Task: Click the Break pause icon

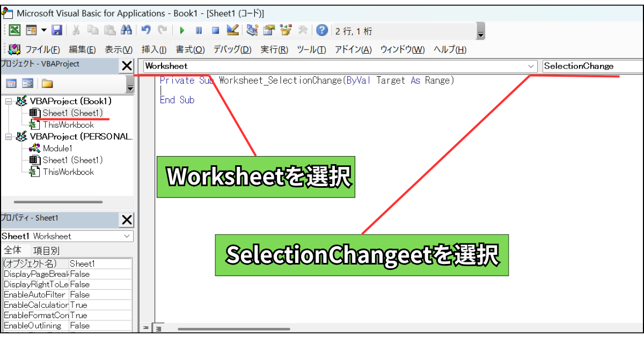Action: click(x=199, y=31)
